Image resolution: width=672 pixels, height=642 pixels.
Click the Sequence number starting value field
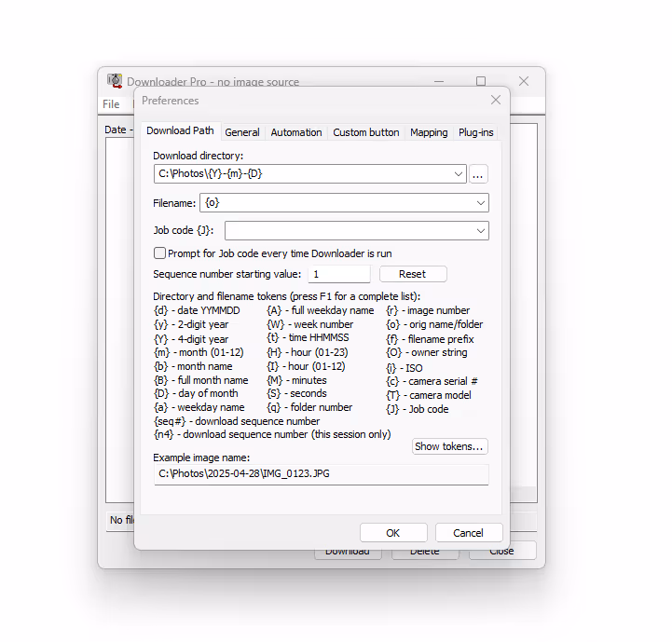tap(339, 274)
